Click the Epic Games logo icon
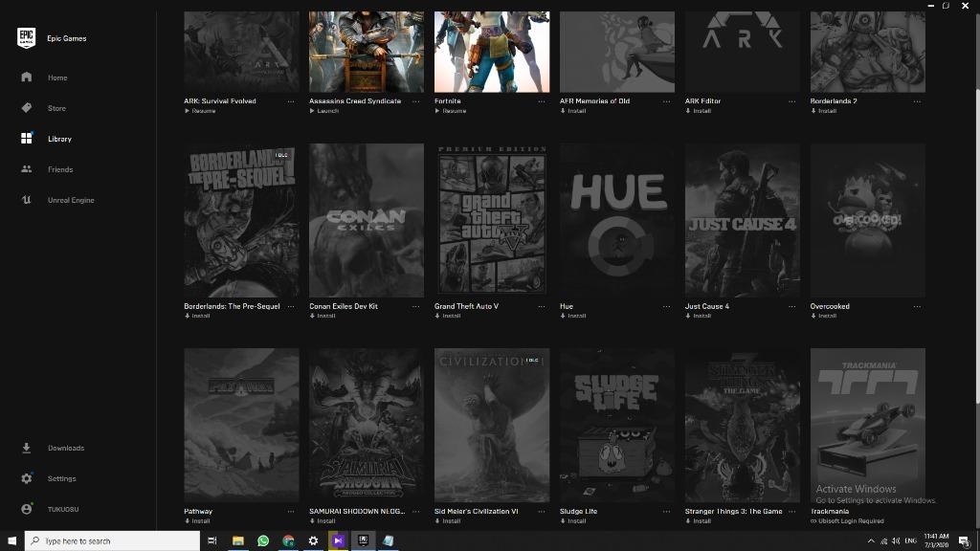Viewport: 980px width, 551px height. click(x=26, y=38)
